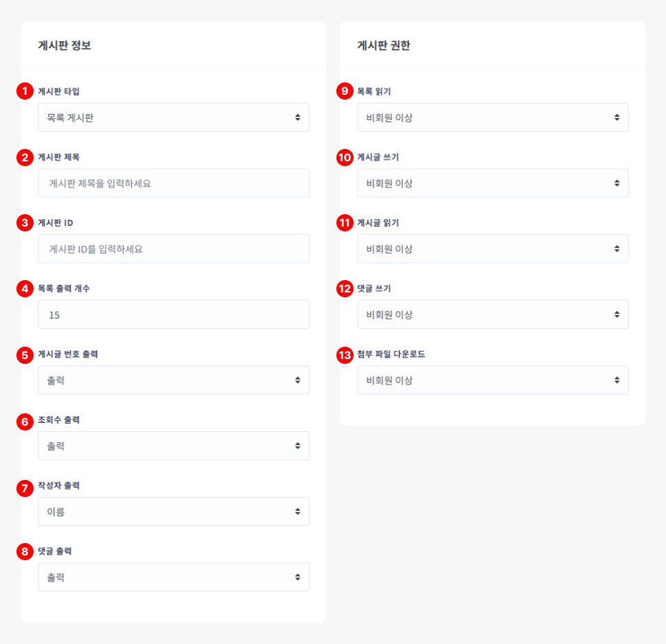The width and height of the screenshot is (666, 644).
Task: Click the red number 11 badge
Action: [345, 223]
